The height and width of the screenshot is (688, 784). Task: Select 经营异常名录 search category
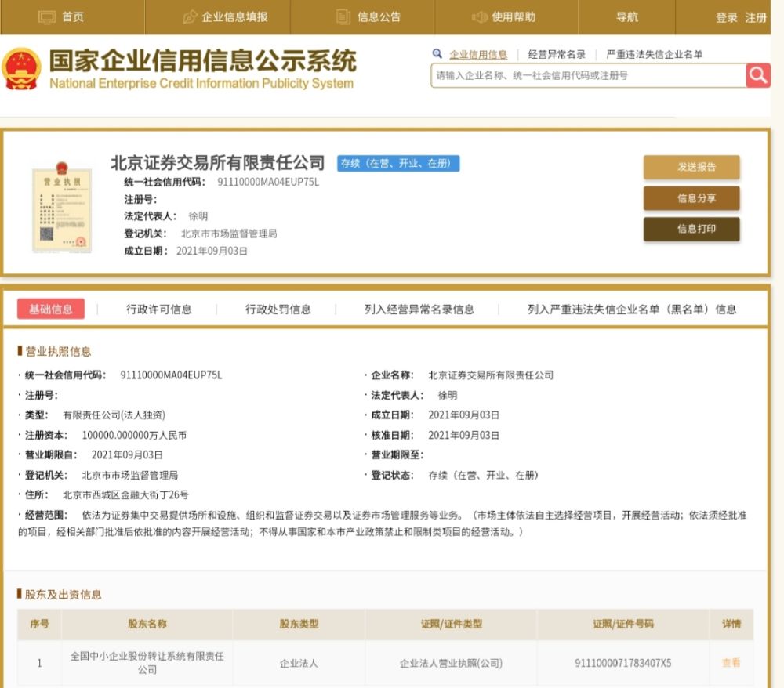point(557,54)
